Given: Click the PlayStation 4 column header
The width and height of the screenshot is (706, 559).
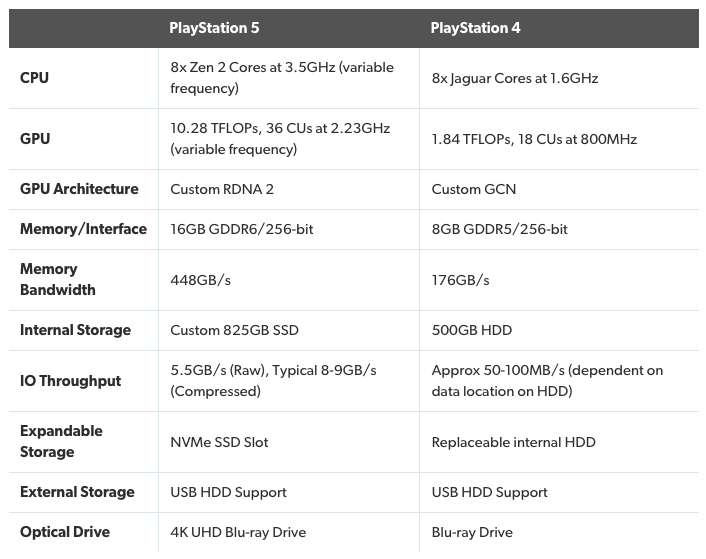Looking at the screenshot, I should click(475, 28).
